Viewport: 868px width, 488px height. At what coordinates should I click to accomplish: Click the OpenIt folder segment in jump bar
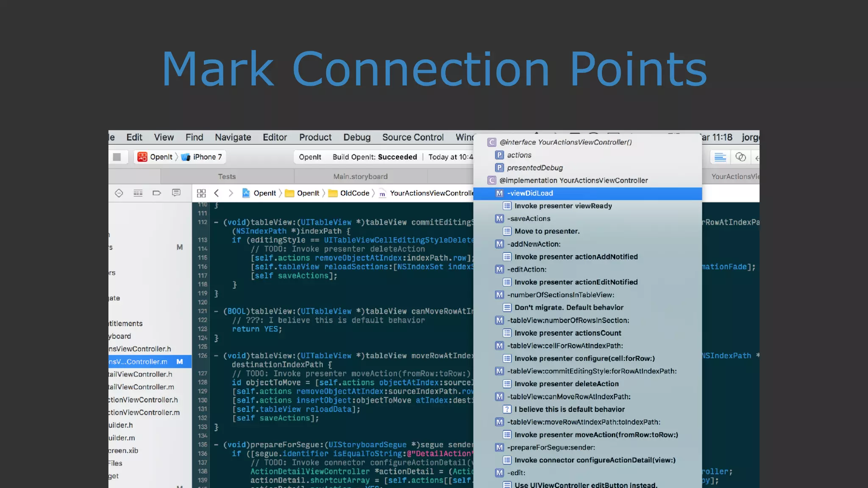click(302, 193)
